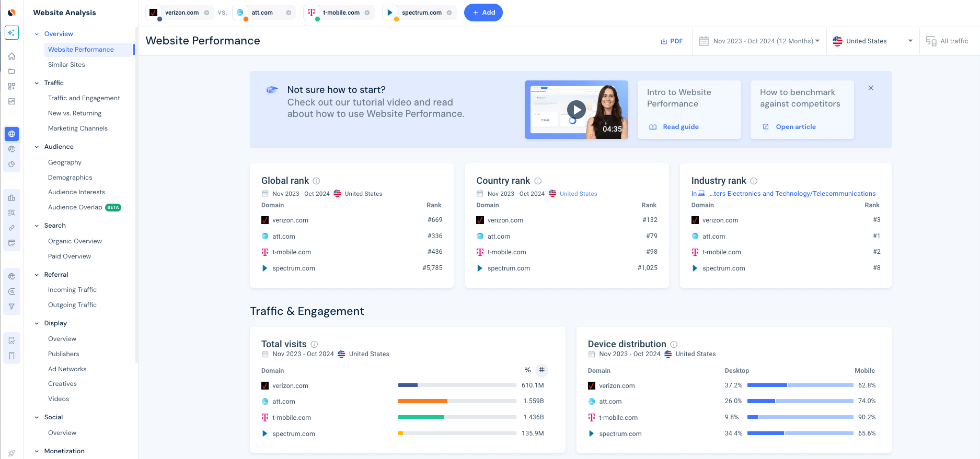This screenshot has height=459, width=980.
Task: Click United States link in Country rank
Action: point(578,194)
